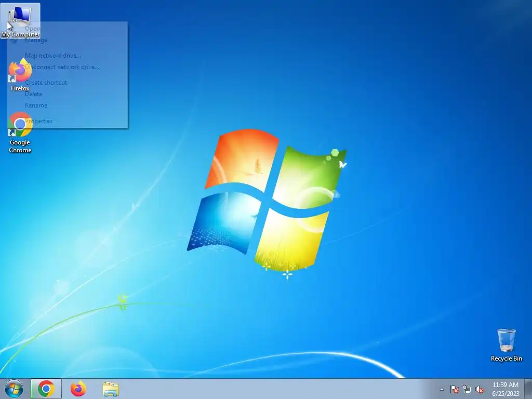Open the network status tray icon

pyautogui.click(x=467, y=389)
